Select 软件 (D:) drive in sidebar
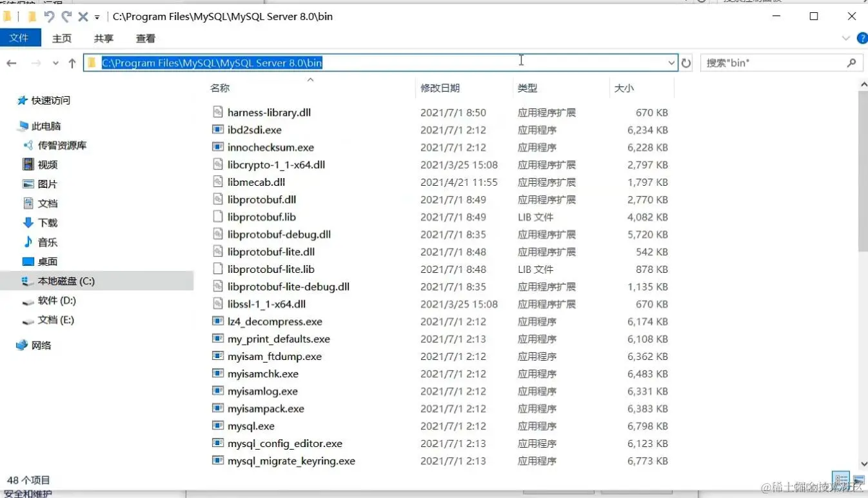The height and width of the screenshot is (498, 868). pyautogui.click(x=57, y=301)
